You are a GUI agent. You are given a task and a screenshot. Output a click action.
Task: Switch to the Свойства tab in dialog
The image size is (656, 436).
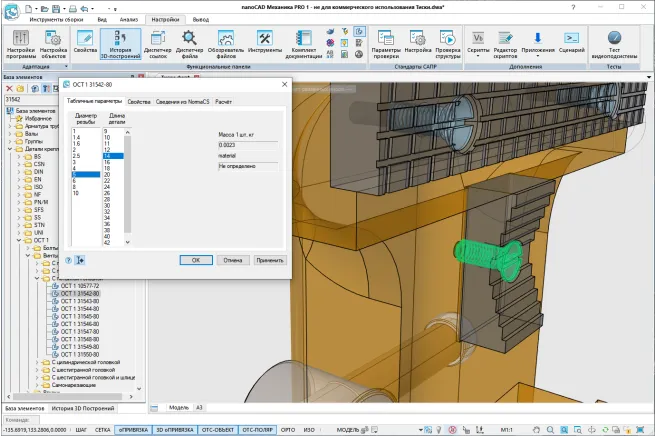tap(139, 102)
